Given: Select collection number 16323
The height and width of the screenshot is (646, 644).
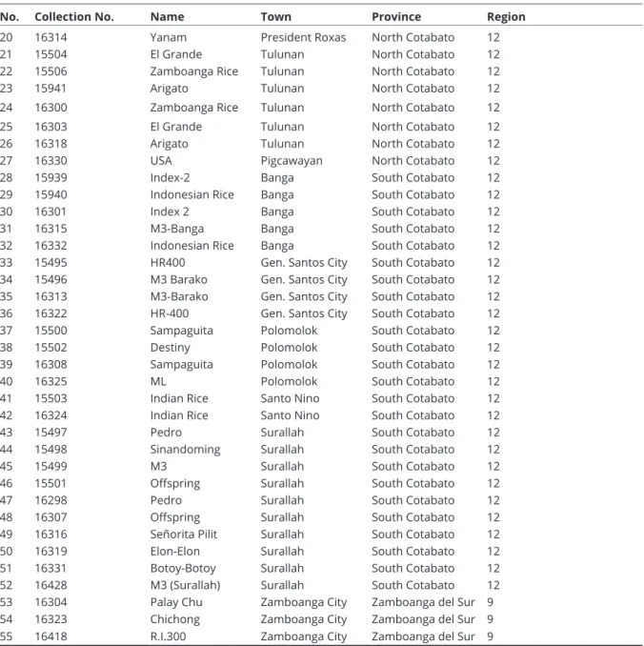Looking at the screenshot, I should click(x=50, y=618).
